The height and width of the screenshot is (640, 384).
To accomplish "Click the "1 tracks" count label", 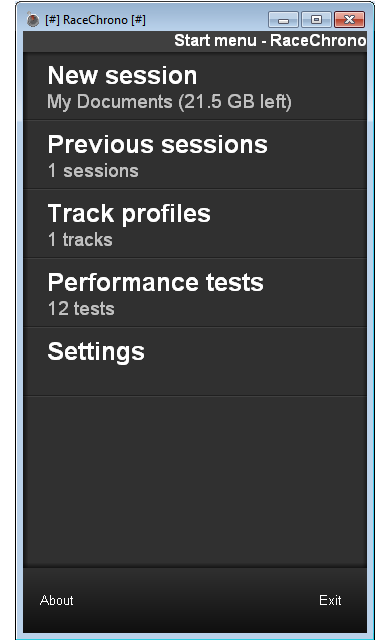I will coord(80,240).
